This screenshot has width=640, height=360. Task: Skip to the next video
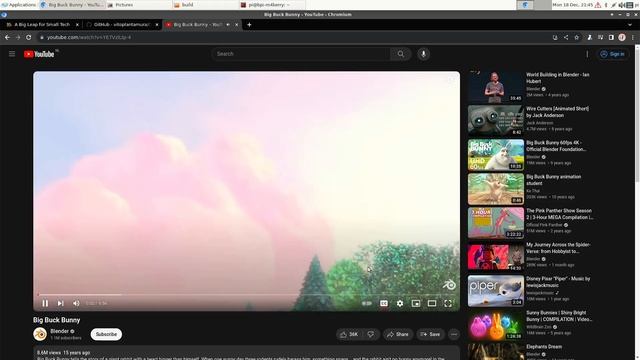[60, 303]
